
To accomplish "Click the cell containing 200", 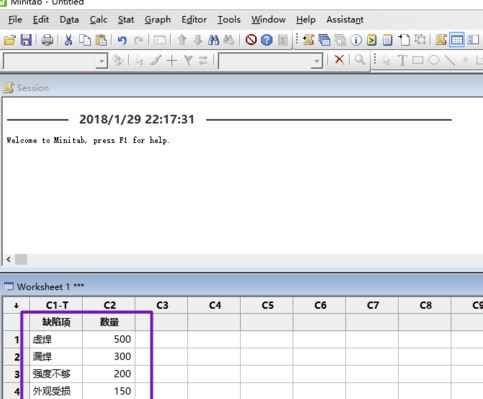I will tap(109, 374).
